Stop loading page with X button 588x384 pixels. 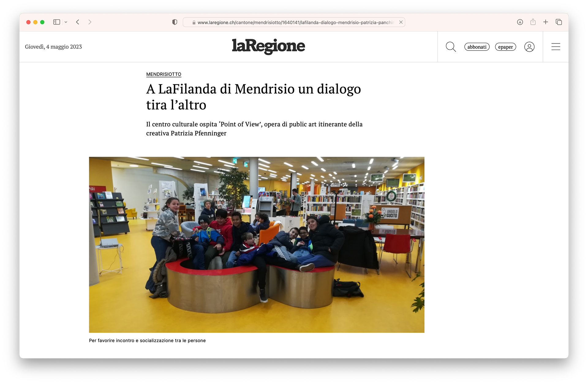[401, 22]
